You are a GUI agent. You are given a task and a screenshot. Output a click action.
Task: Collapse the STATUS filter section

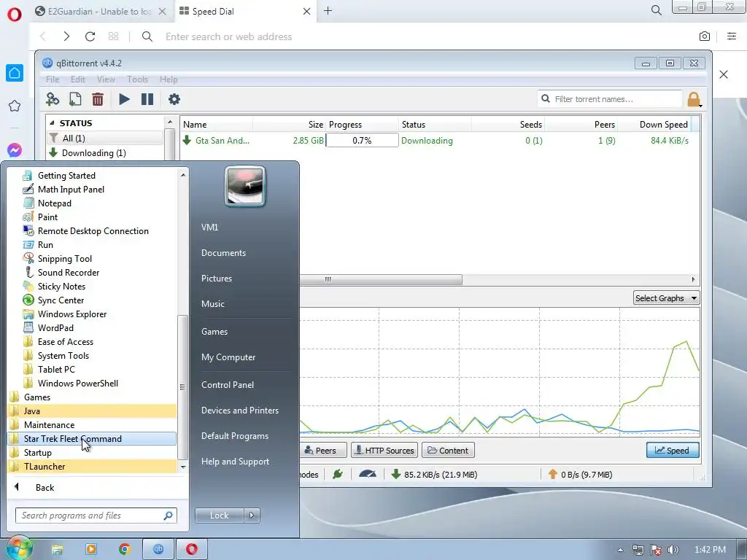(x=53, y=122)
